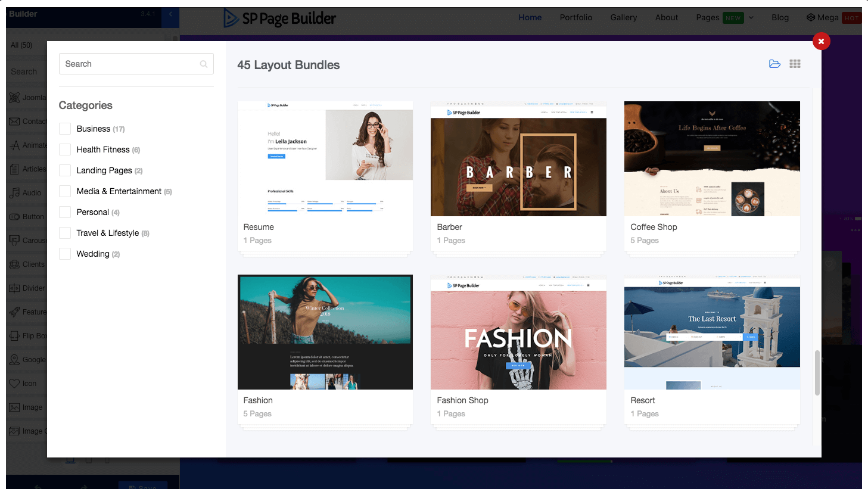Click the Mega menu cube icon

[811, 17]
